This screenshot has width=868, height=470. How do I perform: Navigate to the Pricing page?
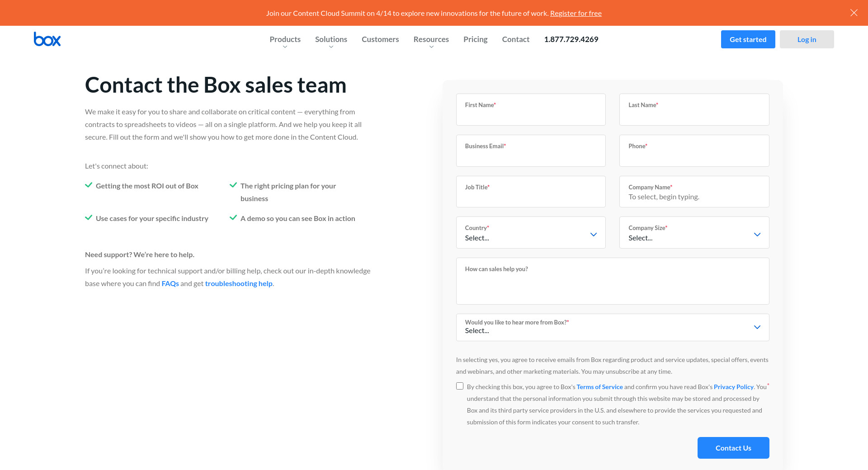(475, 39)
